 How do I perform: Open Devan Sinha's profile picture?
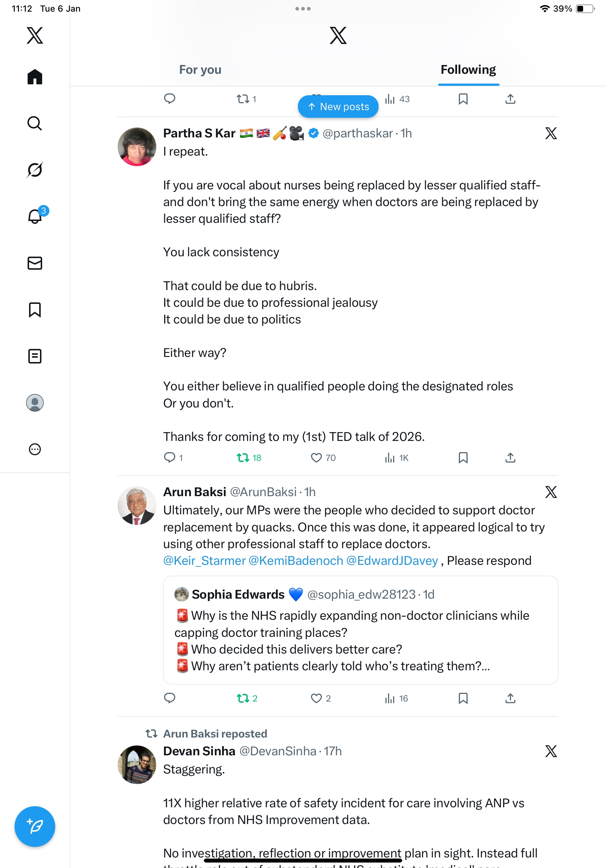137,764
